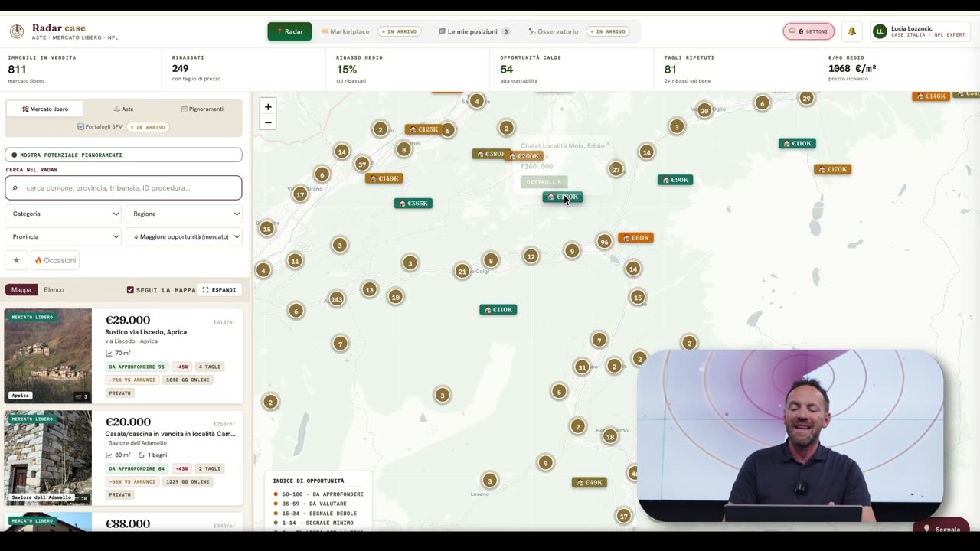Open the Osservatorio tab
This screenshot has height=551, width=980.
pyautogui.click(x=579, y=31)
